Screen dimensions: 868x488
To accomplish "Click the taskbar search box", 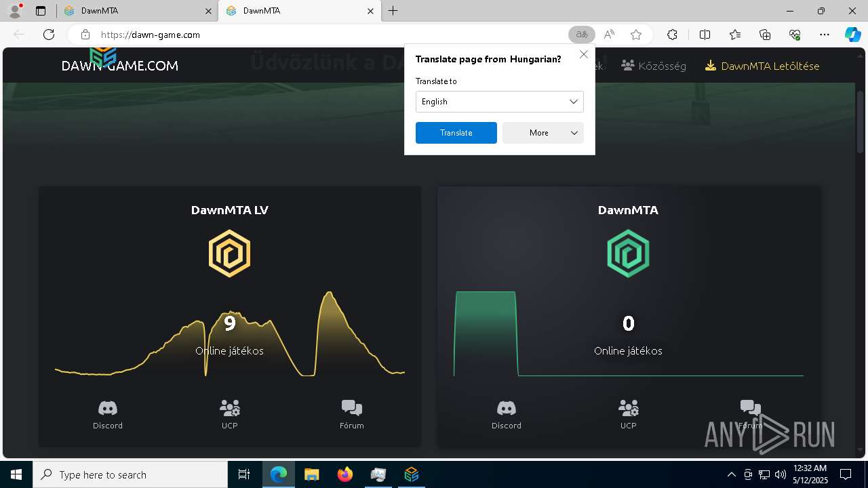I will click(x=130, y=474).
